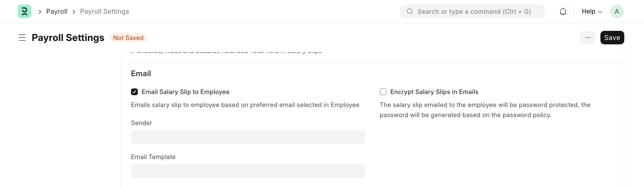
Task: Click chevron before Payroll Settings breadcrumb
Action: pyautogui.click(x=74, y=12)
